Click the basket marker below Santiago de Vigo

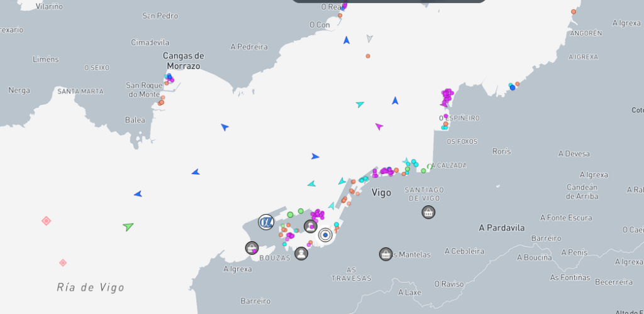click(x=428, y=212)
